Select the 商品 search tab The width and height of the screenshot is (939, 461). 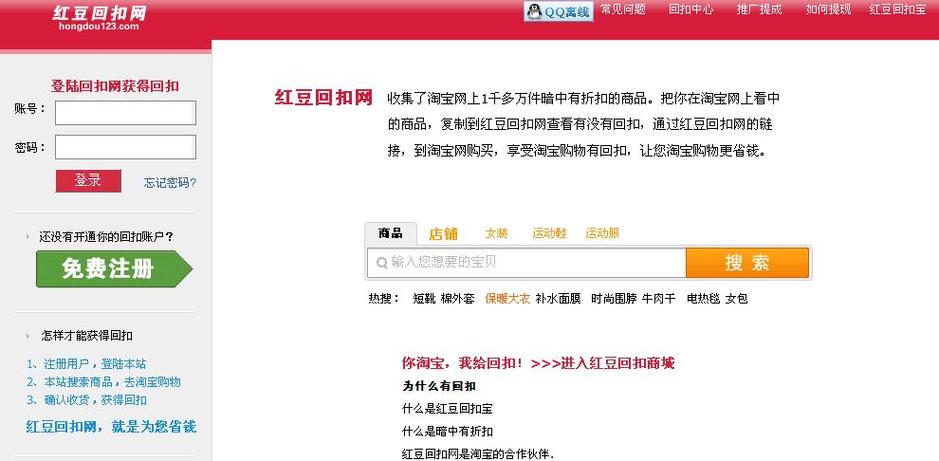click(x=390, y=233)
